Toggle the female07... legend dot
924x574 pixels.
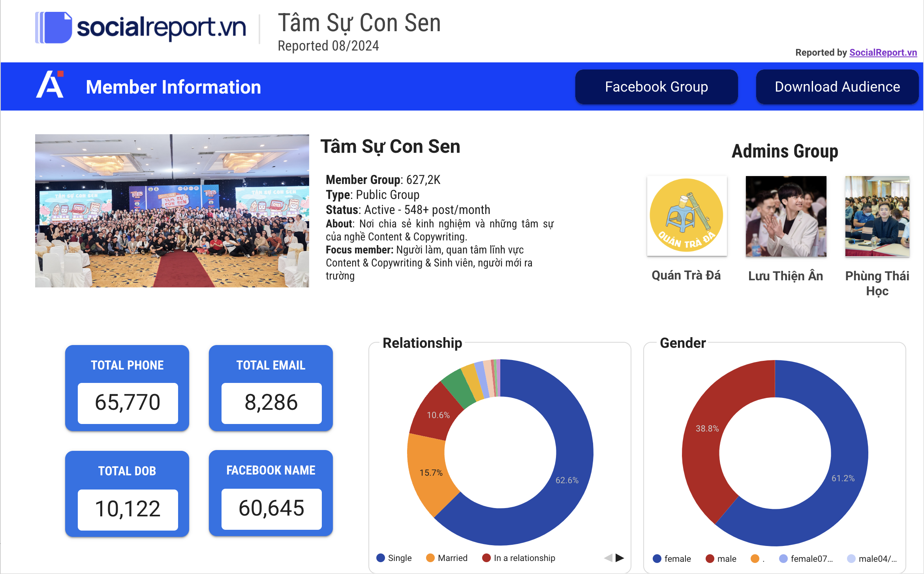click(783, 559)
